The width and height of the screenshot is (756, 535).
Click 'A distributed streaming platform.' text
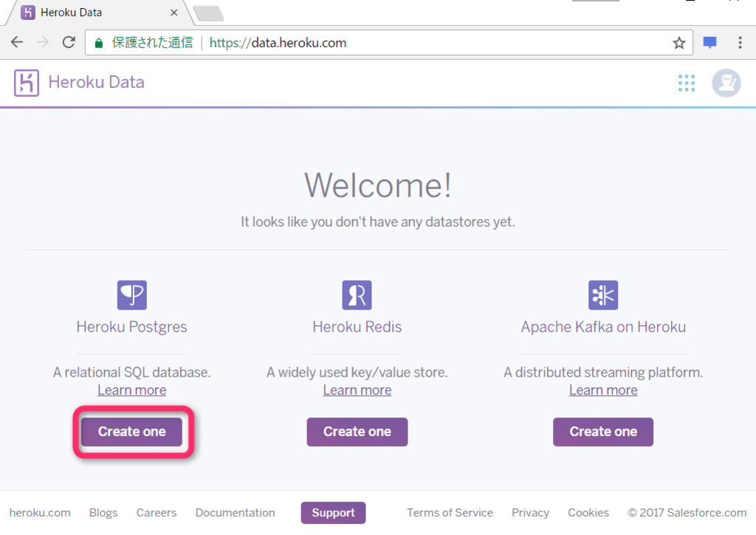pyautogui.click(x=603, y=372)
